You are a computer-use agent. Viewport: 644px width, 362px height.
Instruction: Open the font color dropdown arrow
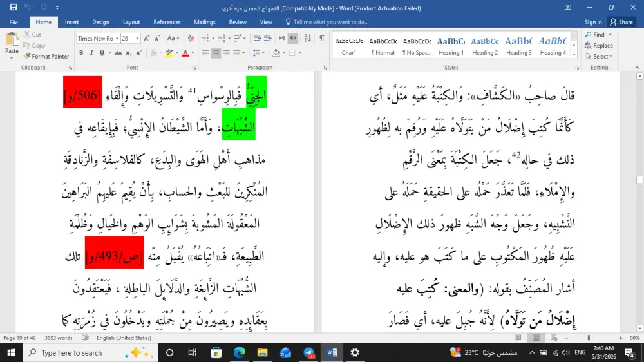point(193,53)
